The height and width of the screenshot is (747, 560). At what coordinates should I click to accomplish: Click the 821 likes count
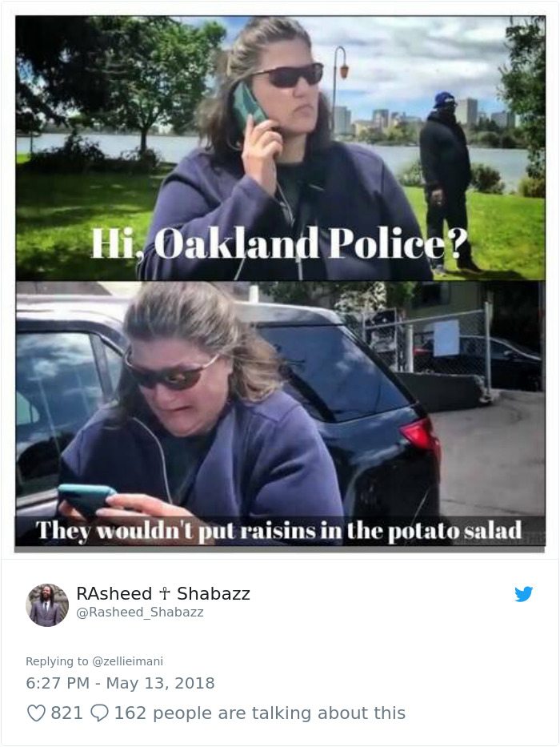(66, 713)
